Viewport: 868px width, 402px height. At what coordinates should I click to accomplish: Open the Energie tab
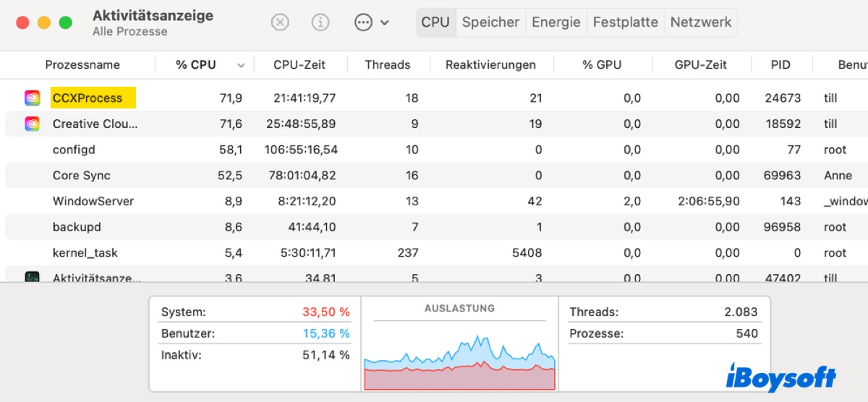coord(556,22)
